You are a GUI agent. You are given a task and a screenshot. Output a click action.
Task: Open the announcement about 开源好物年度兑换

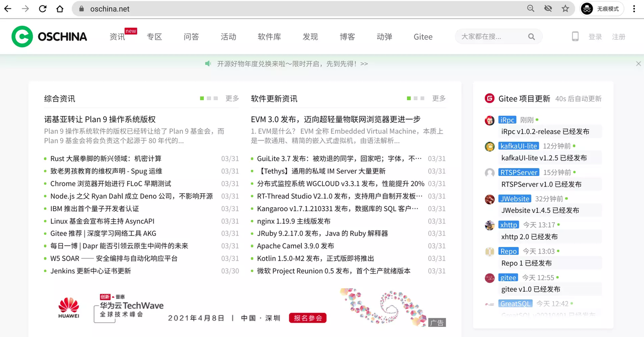tap(292, 64)
